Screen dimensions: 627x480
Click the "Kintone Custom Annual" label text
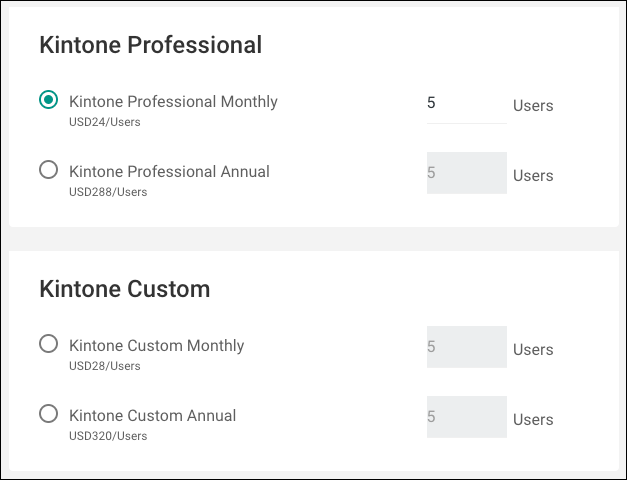(152, 415)
